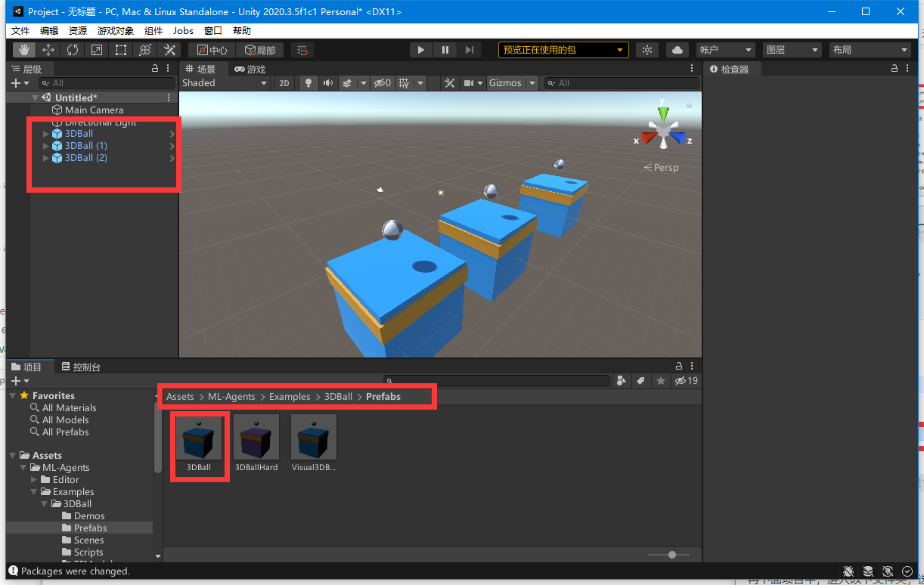
Task: Open the Unity cloud services panel
Action: [677, 49]
